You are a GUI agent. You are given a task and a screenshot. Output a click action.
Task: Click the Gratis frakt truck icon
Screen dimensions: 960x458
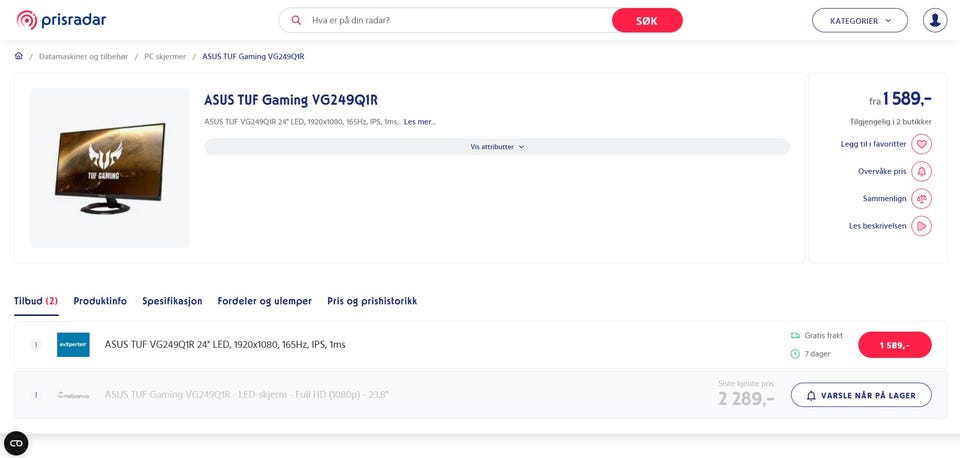coord(795,336)
